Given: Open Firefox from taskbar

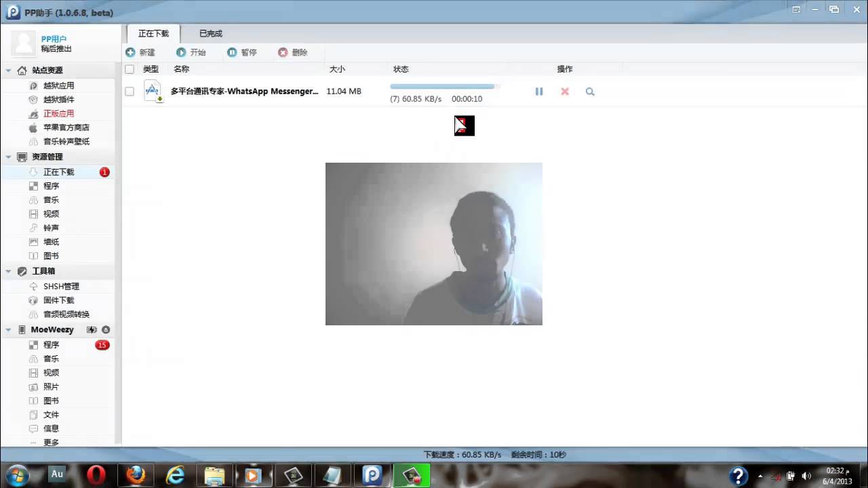Looking at the screenshot, I should pyautogui.click(x=136, y=475).
